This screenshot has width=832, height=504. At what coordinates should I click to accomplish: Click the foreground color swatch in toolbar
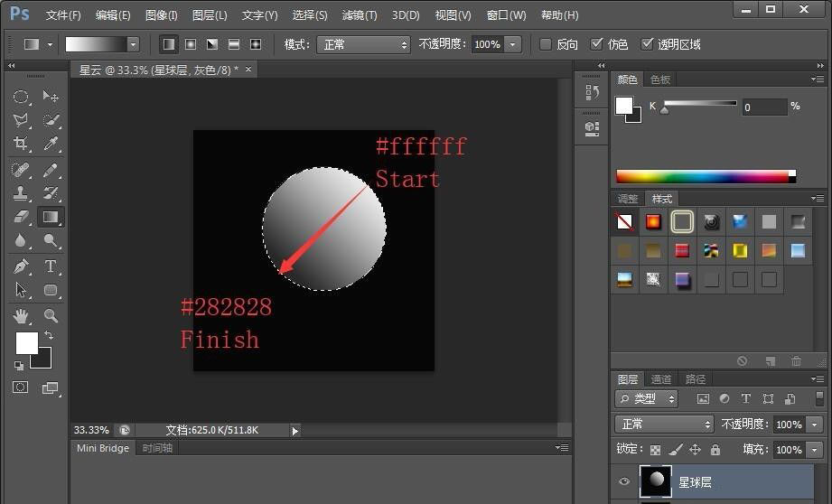coord(26,342)
